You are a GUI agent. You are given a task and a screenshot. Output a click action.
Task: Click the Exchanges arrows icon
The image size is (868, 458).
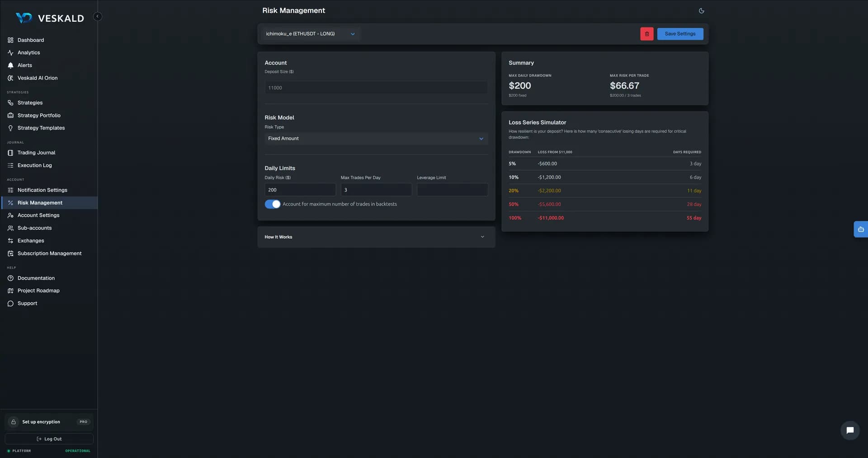(10, 241)
